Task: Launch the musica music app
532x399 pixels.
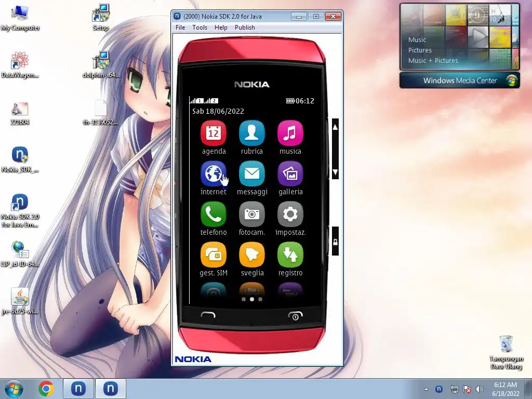Action: [290, 132]
